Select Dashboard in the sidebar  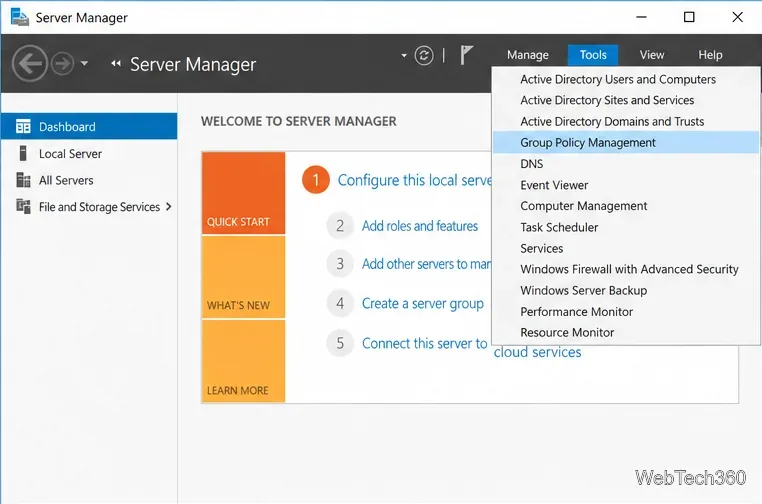pyautogui.click(x=89, y=126)
